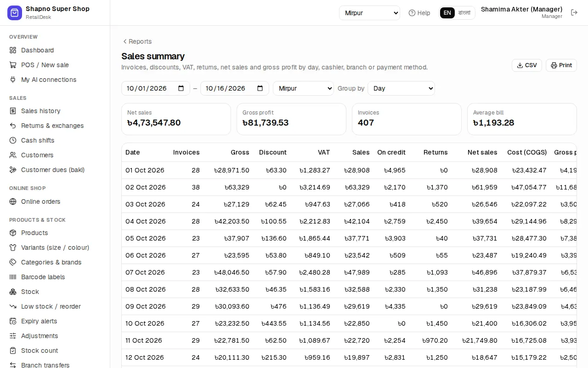Open Help from the top bar

pyautogui.click(x=419, y=13)
